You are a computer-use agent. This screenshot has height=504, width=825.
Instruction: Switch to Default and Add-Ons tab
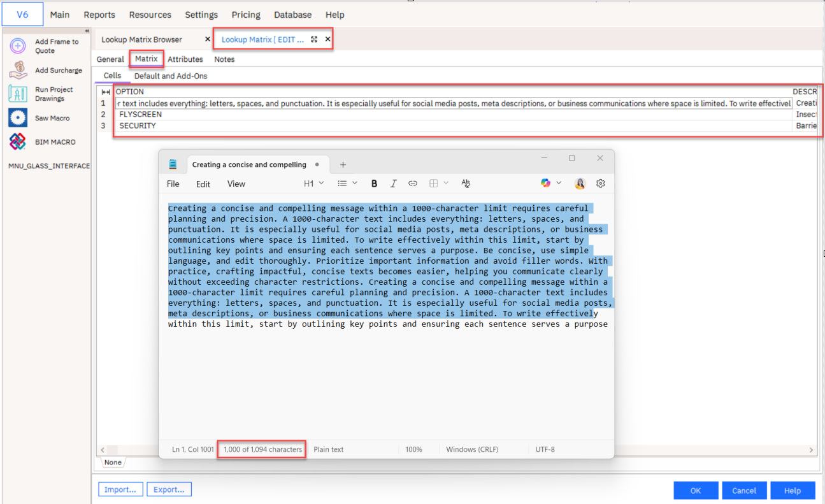pyautogui.click(x=170, y=76)
